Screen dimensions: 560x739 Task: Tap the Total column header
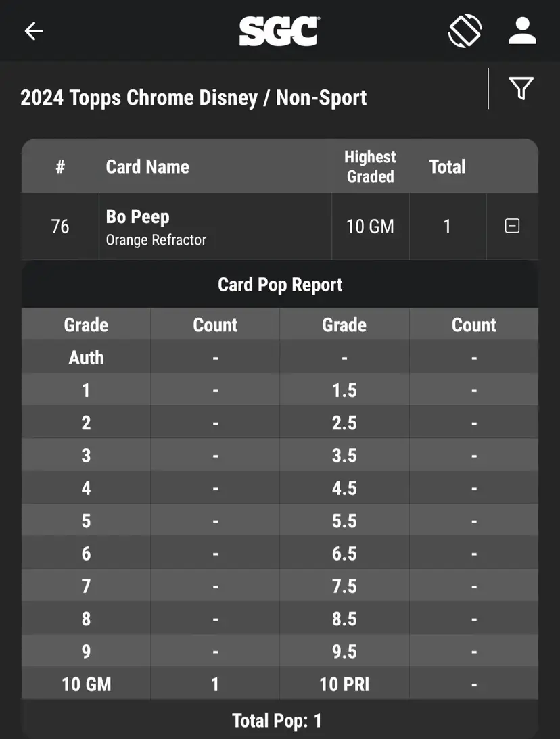pyautogui.click(x=447, y=167)
